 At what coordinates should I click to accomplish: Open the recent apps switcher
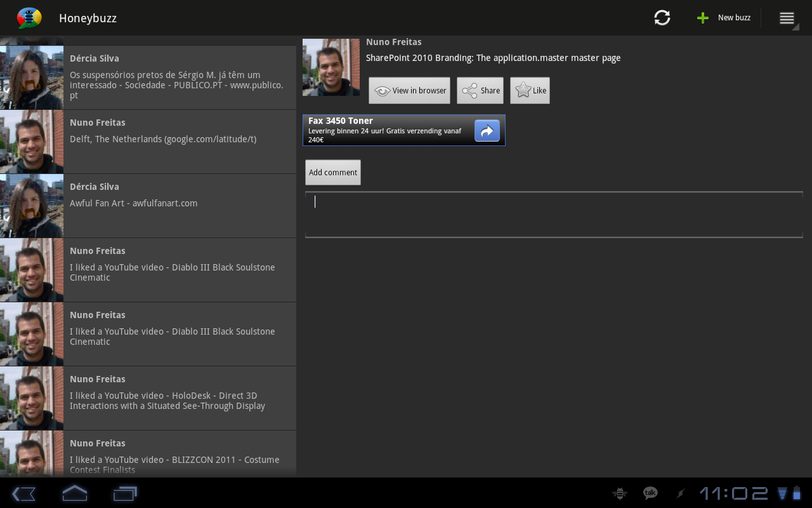point(125,493)
